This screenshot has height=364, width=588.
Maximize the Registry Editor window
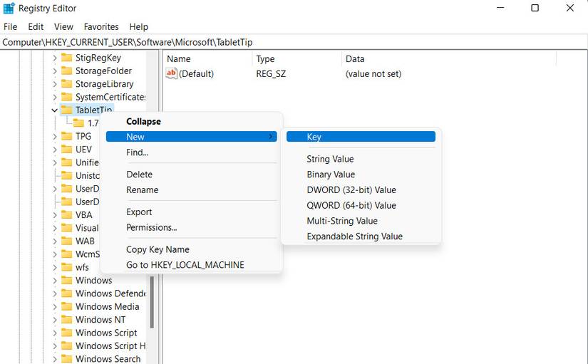click(535, 8)
